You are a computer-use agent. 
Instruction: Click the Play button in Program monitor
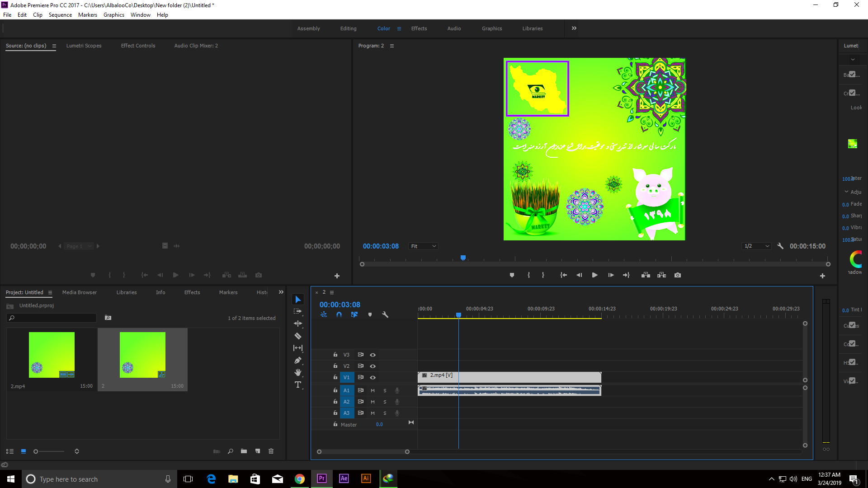pos(594,275)
